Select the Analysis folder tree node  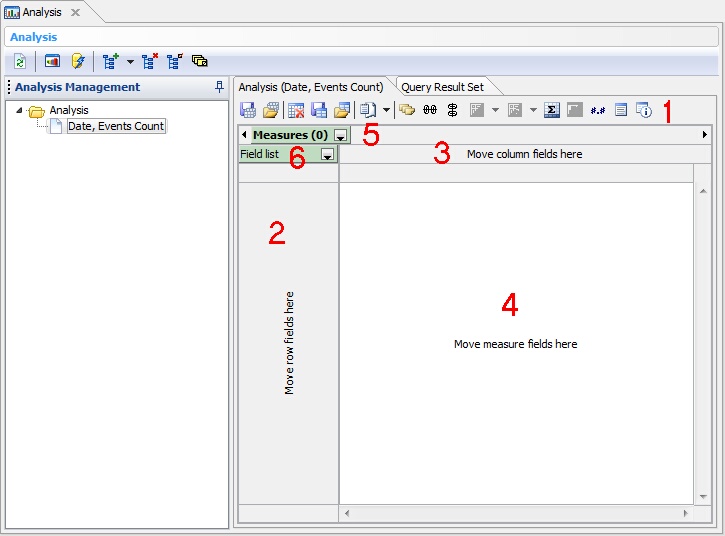[x=69, y=110]
